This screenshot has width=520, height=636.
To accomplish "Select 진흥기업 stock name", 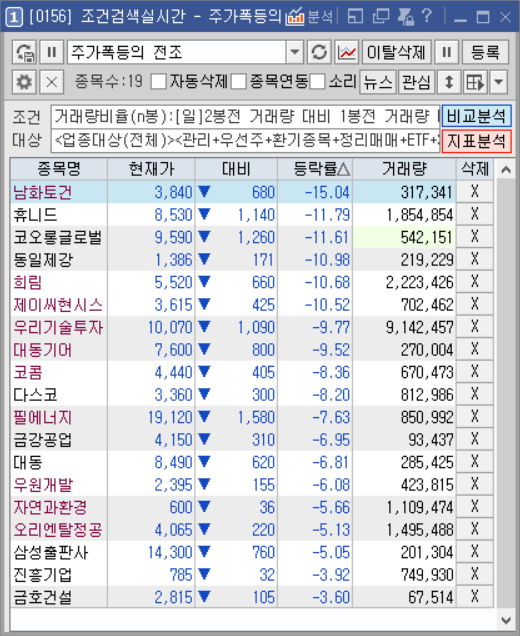I will coord(43,575).
